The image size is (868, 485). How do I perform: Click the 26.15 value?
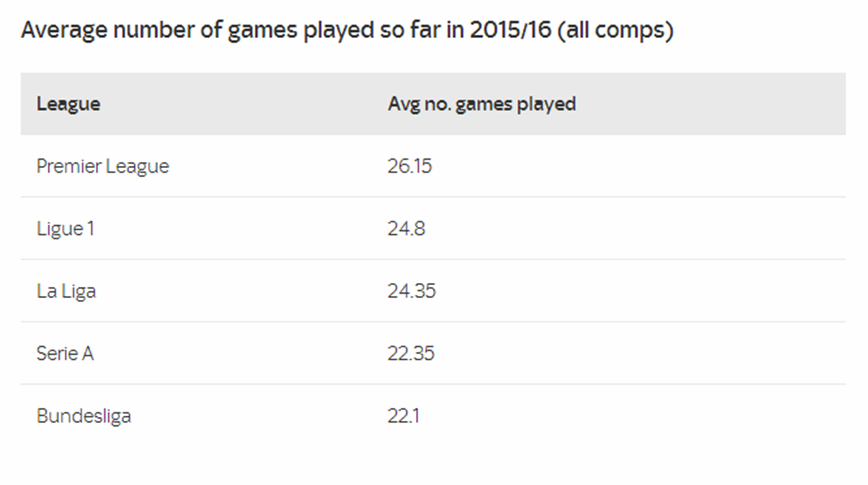click(409, 166)
